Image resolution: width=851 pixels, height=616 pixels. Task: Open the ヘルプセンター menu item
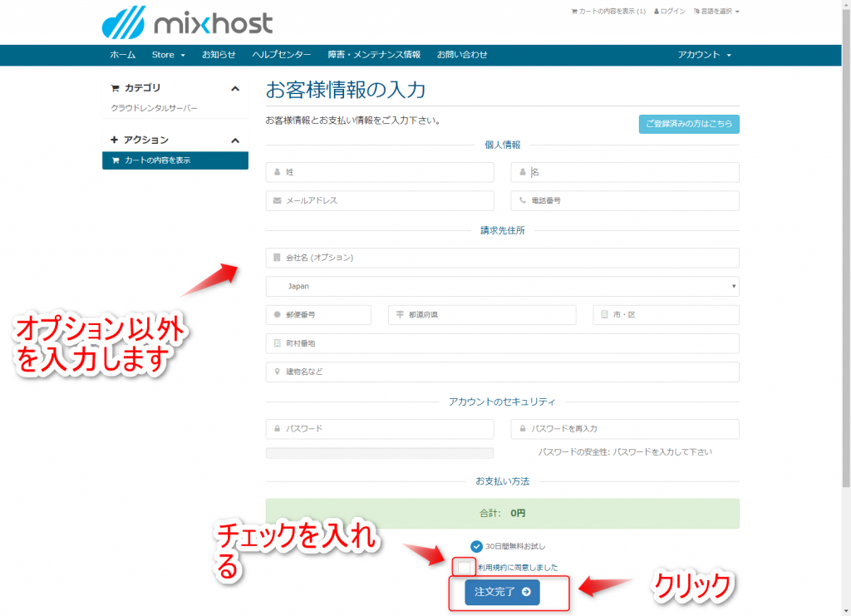(282, 55)
